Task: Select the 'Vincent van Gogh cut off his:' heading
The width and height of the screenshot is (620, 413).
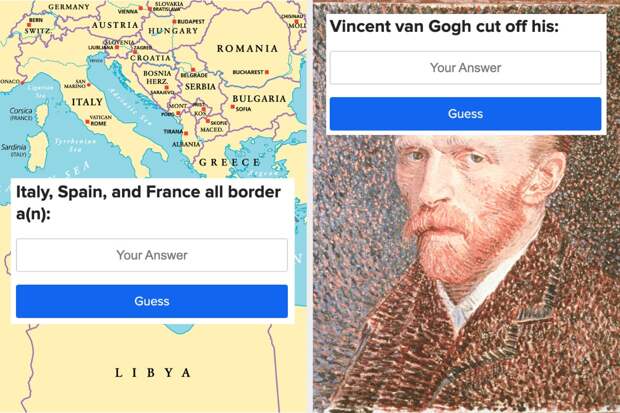Action: click(x=444, y=27)
